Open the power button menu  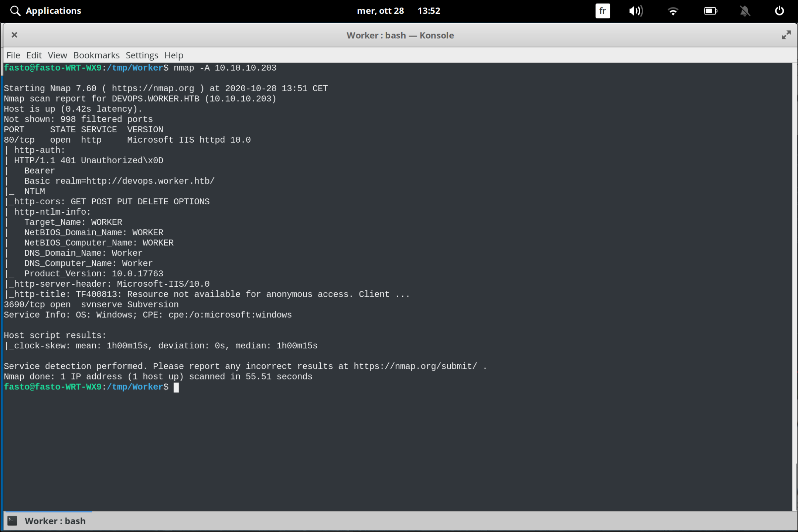point(780,11)
